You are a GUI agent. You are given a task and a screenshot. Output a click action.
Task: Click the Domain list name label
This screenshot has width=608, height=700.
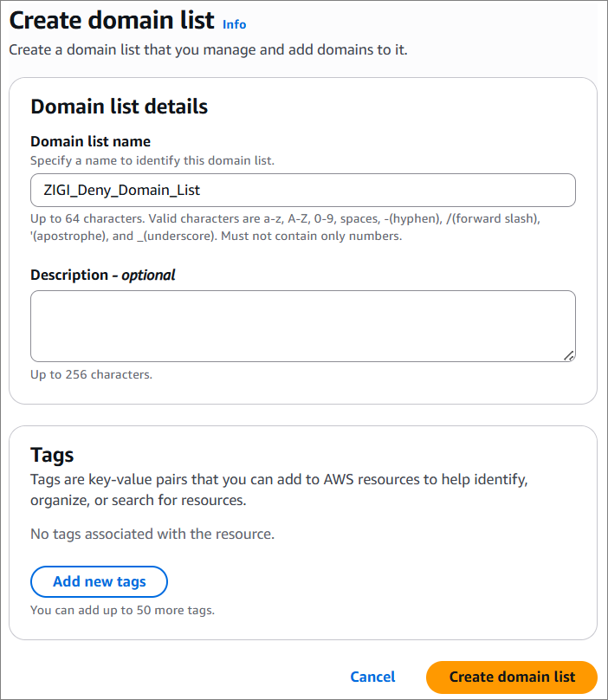[91, 141]
